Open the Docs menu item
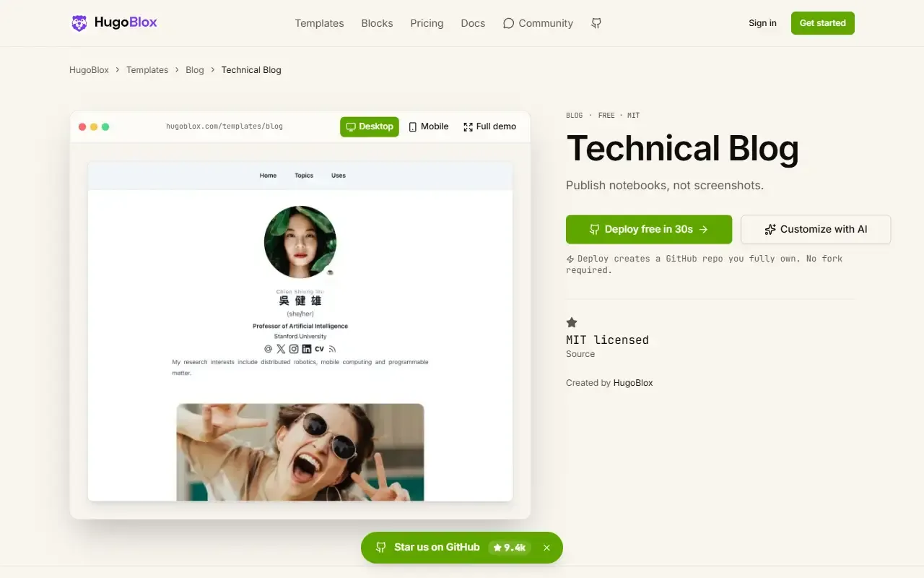Viewport: 924px width, 578px height. tap(473, 23)
